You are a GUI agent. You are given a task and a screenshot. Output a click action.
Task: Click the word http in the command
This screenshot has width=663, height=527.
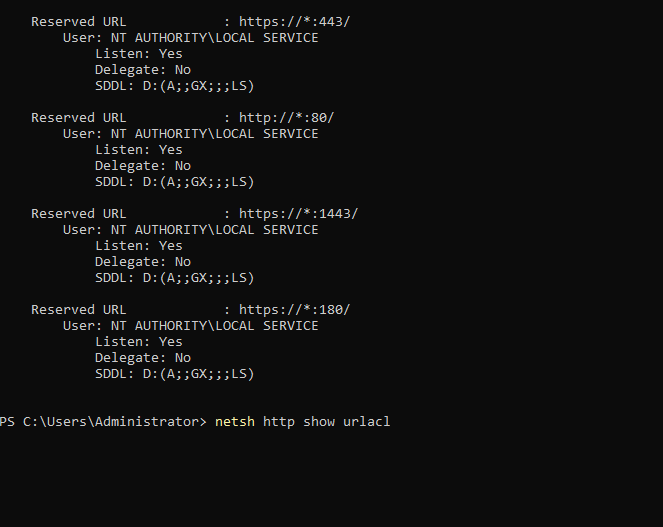(x=279, y=422)
